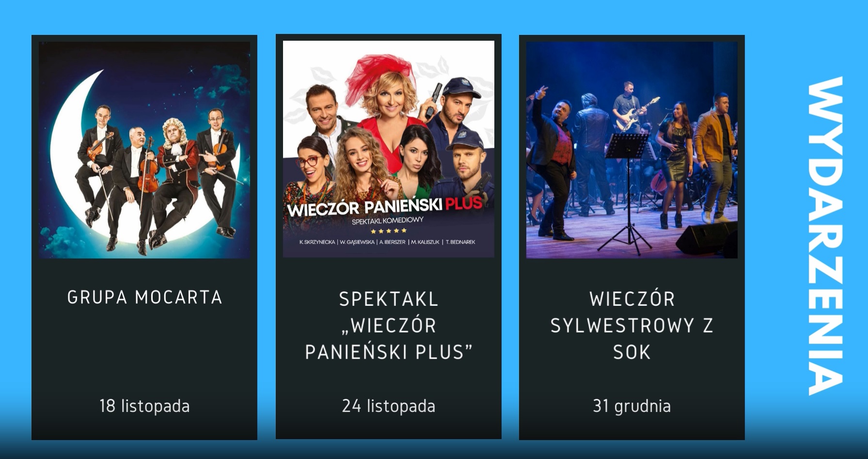Select the 31 grudnia date
Image resolution: width=868 pixels, height=459 pixels.
click(632, 406)
